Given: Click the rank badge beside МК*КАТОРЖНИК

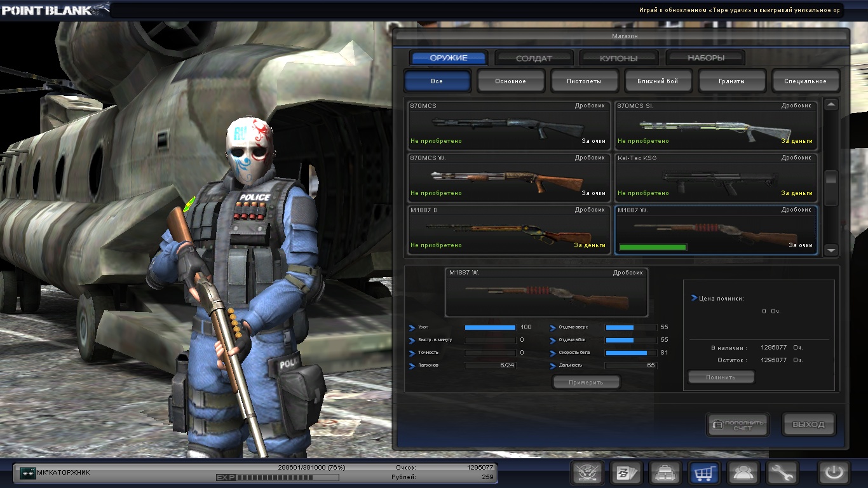Looking at the screenshot, I should click(27, 473).
